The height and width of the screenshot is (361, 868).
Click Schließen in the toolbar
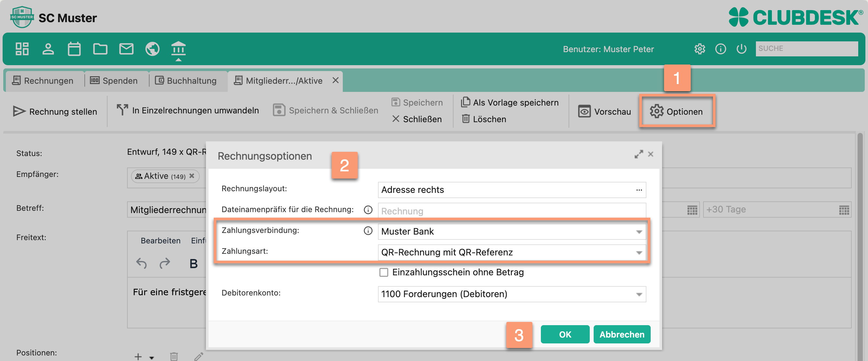click(x=417, y=119)
